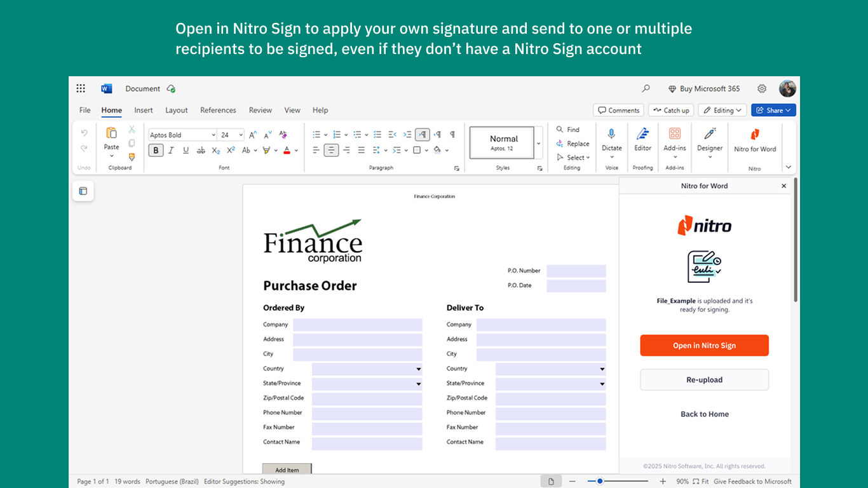Toggle Bold formatting button
Viewport: 868px width, 488px height.
point(156,151)
